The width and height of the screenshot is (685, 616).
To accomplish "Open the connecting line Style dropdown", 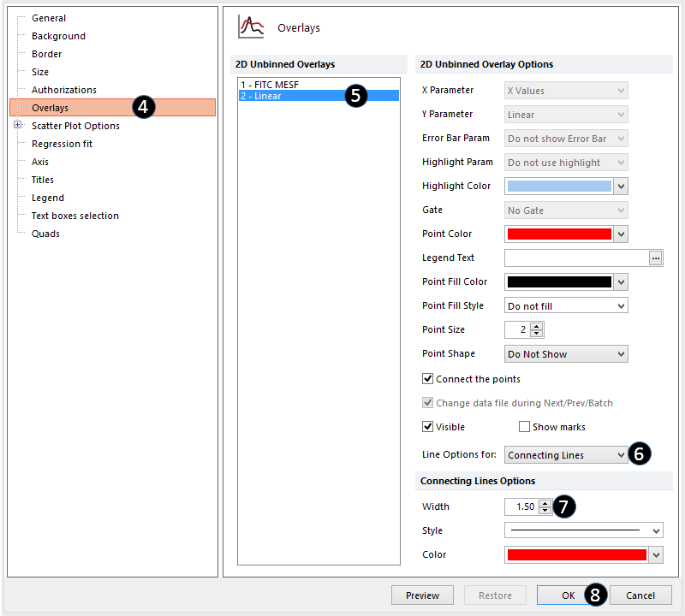I will click(x=584, y=530).
